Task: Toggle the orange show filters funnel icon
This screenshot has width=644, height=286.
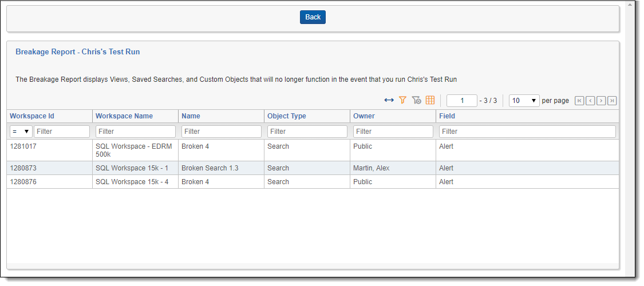Action: click(x=402, y=100)
